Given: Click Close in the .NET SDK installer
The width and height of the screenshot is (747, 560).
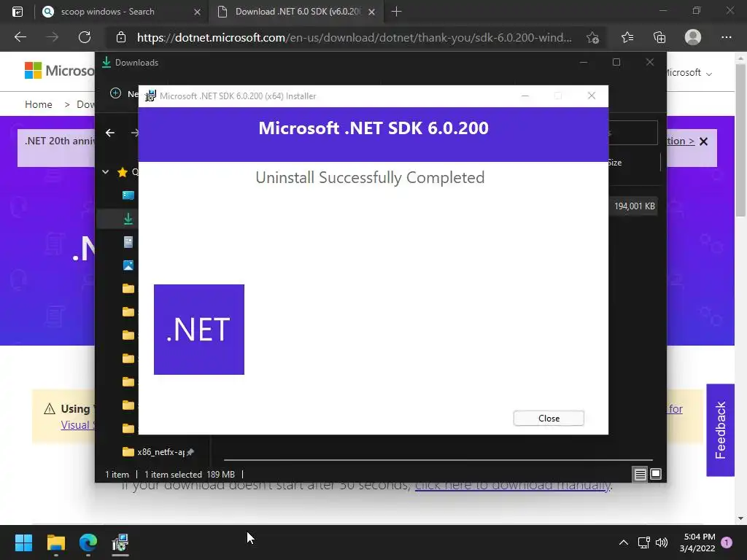Looking at the screenshot, I should tap(549, 418).
